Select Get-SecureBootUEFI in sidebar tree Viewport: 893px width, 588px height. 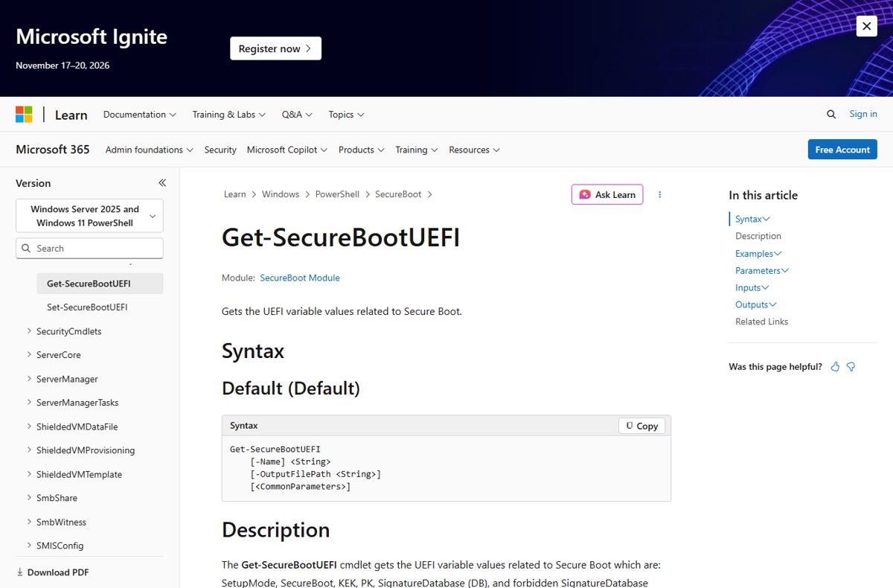click(x=100, y=284)
